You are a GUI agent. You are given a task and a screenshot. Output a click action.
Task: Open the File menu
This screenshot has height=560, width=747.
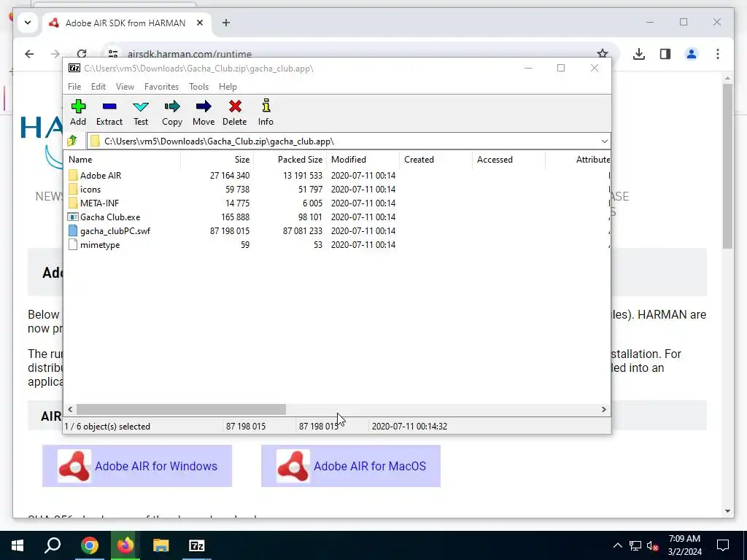coord(74,87)
